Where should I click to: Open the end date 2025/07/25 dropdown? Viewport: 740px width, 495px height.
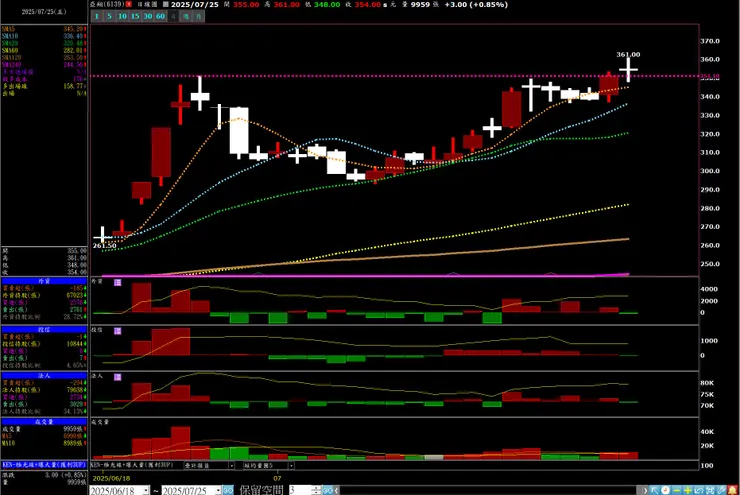pos(219,491)
